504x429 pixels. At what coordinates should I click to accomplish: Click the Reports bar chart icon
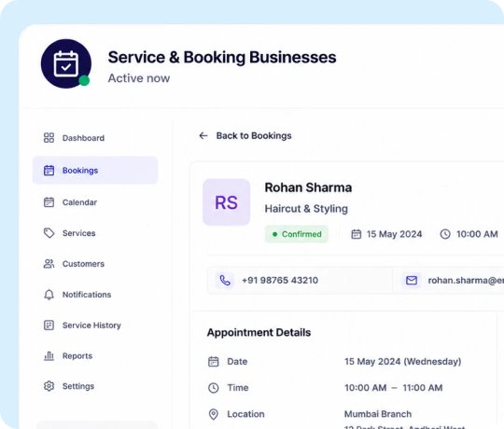coord(49,355)
